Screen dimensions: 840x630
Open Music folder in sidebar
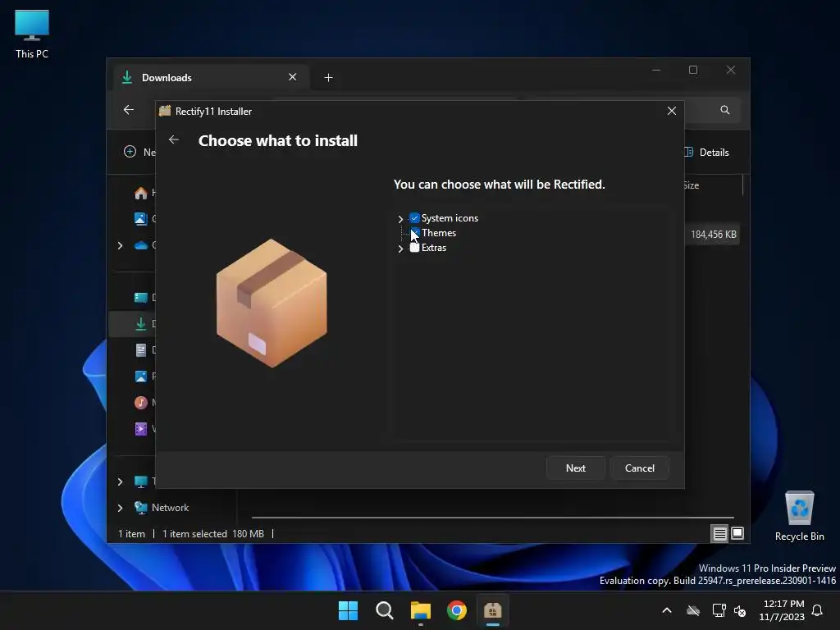141,402
